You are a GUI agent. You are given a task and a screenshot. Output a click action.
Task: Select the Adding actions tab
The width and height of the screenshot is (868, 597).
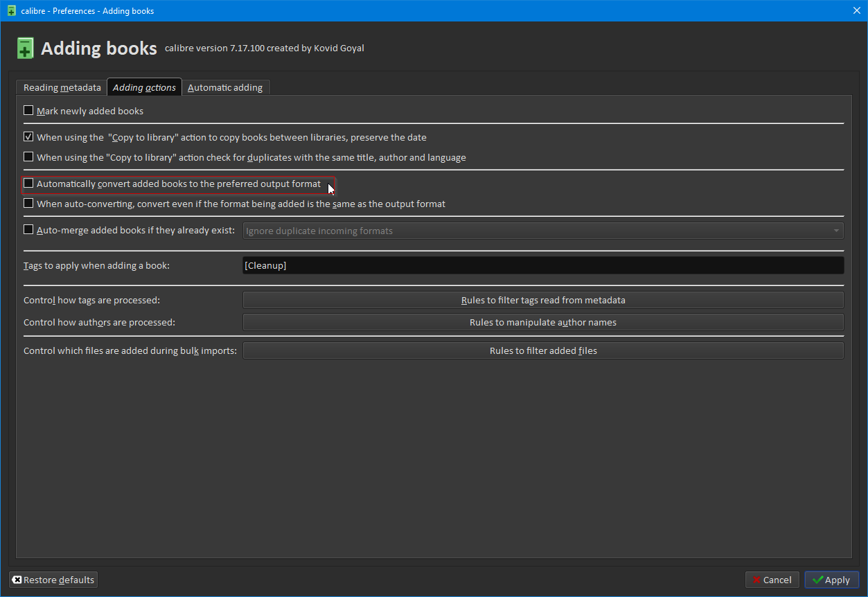tap(144, 87)
